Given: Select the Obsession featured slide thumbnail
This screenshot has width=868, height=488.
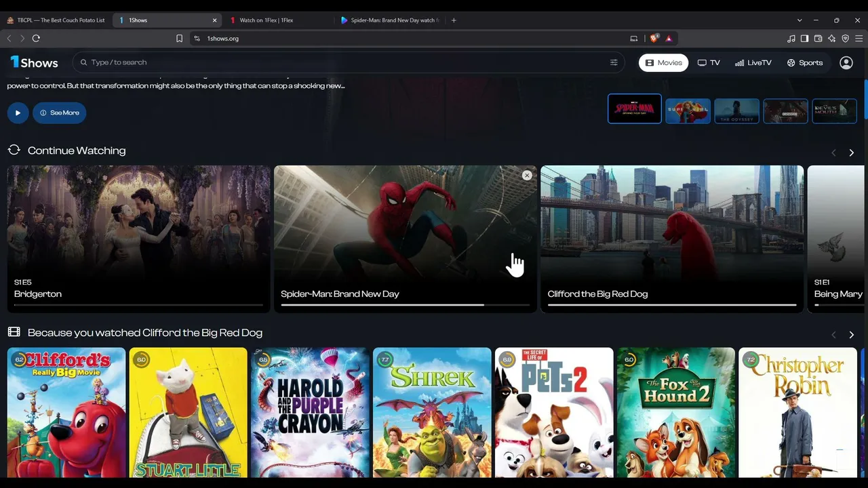Looking at the screenshot, I should [786, 111].
